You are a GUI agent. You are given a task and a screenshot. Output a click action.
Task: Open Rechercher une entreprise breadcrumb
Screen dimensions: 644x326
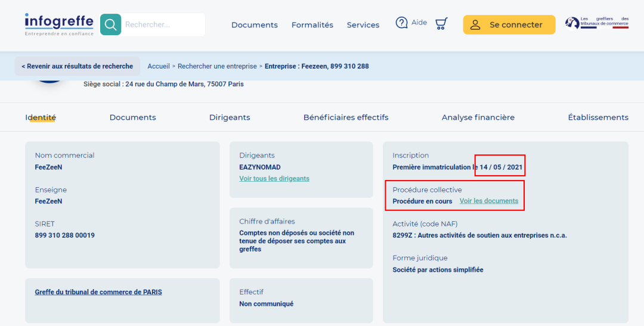tap(217, 66)
